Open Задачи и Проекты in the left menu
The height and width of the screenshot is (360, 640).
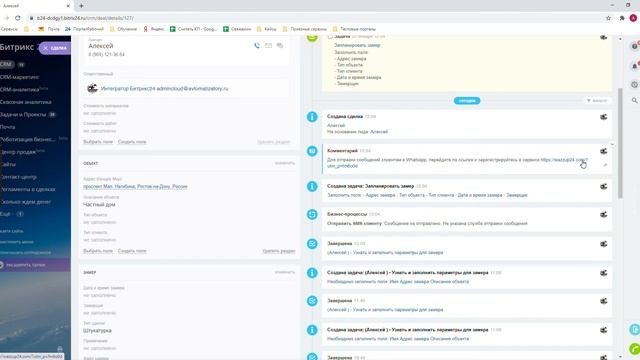point(23,115)
